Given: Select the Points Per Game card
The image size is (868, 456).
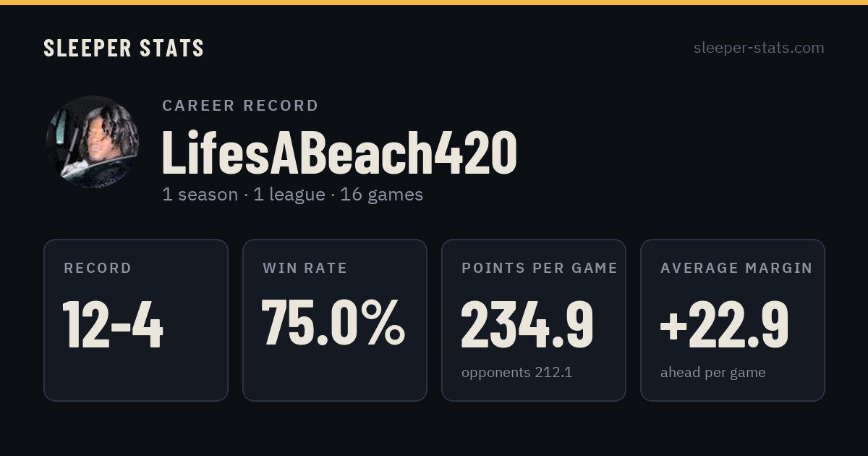Looking at the screenshot, I should [534, 320].
